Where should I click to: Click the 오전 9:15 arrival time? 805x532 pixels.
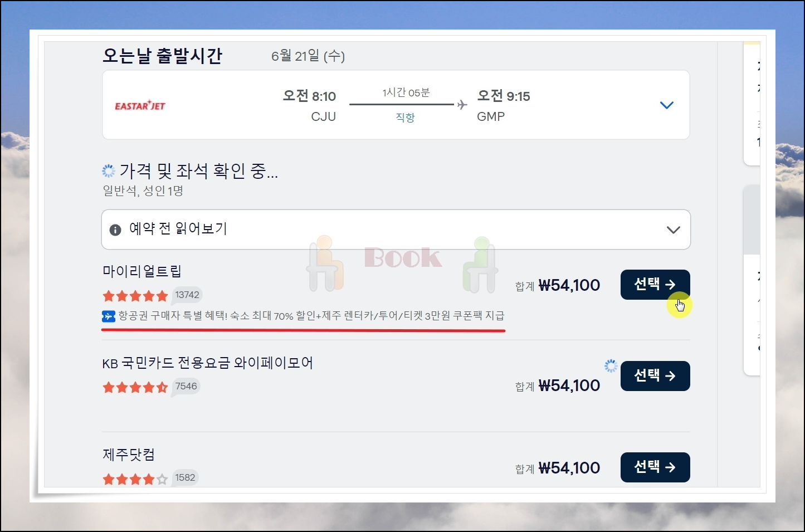click(504, 96)
